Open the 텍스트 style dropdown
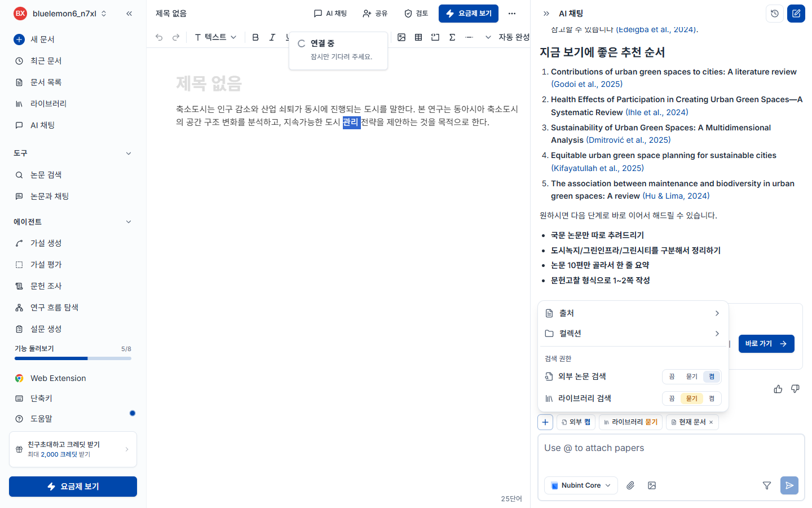 pyautogui.click(x=215, y=37)
